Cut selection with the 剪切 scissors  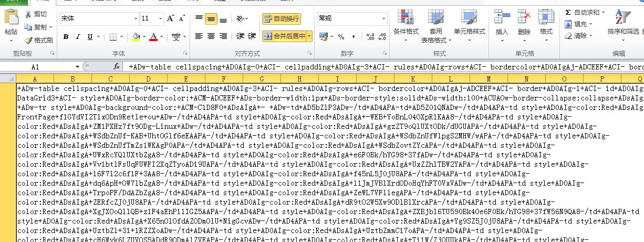point(36,14)
